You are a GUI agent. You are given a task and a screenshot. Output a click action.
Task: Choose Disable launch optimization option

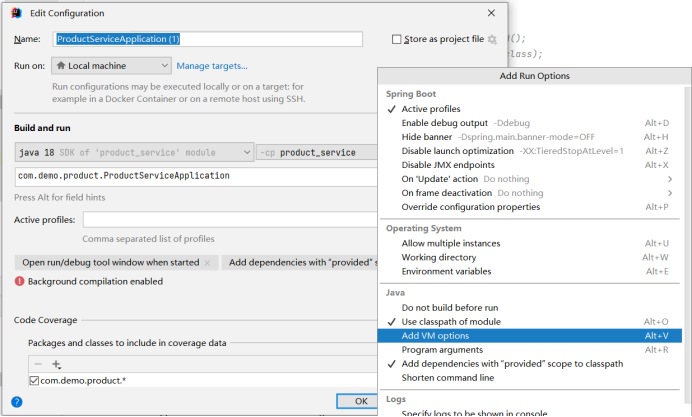[530, 151]
